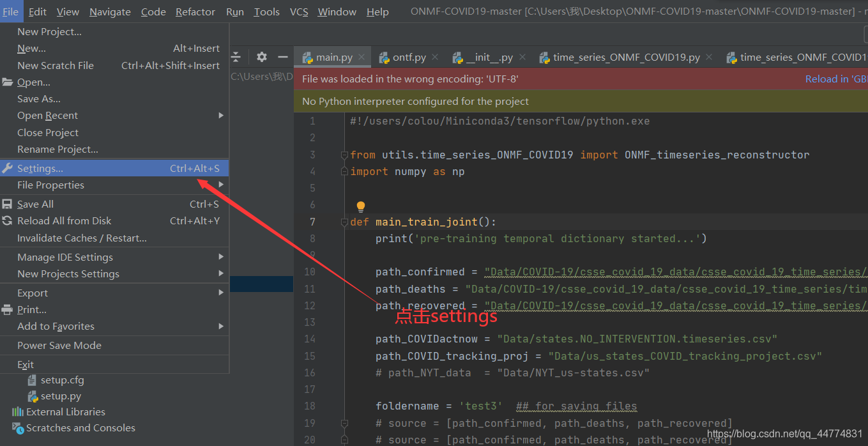868x446 pixels.
Task: Click No Python interpreter configured banner
Action: 581,101
